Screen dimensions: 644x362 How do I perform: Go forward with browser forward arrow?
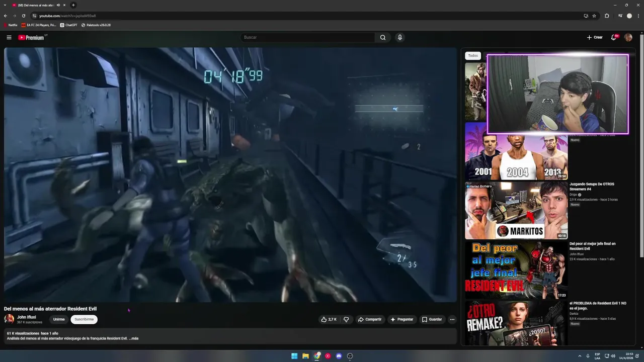14,16
